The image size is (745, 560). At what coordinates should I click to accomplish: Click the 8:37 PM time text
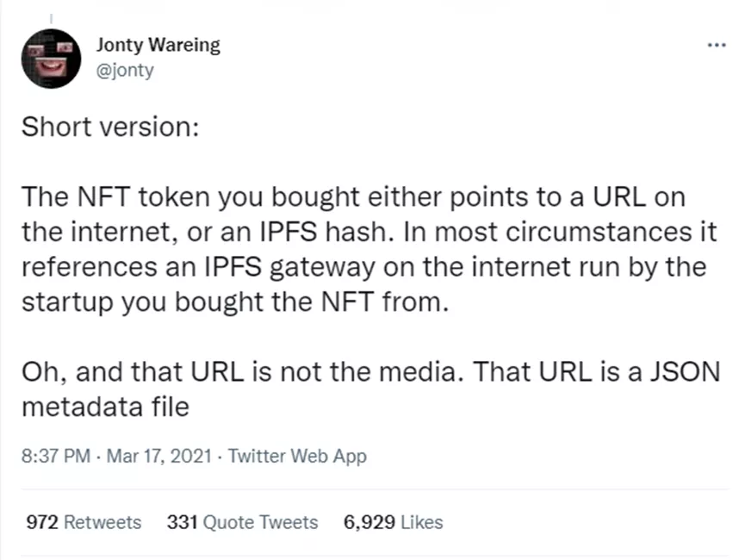[x=55, y=456]
